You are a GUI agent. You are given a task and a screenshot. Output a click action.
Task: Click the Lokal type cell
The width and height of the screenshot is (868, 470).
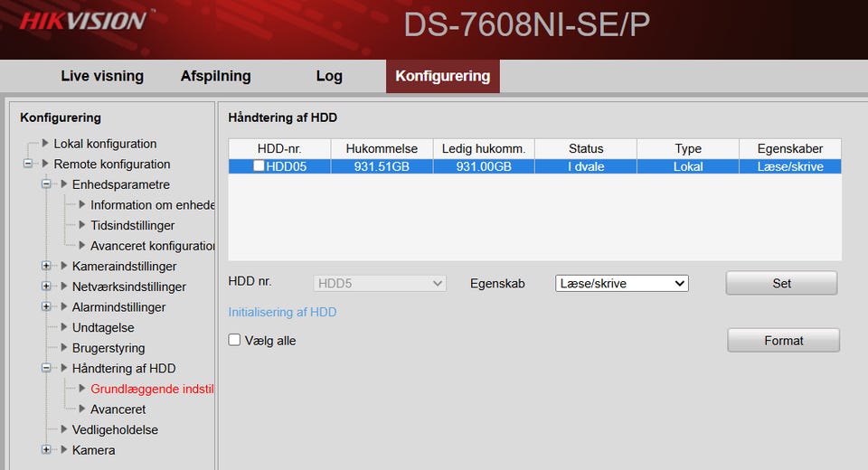[x=688, y=166]
